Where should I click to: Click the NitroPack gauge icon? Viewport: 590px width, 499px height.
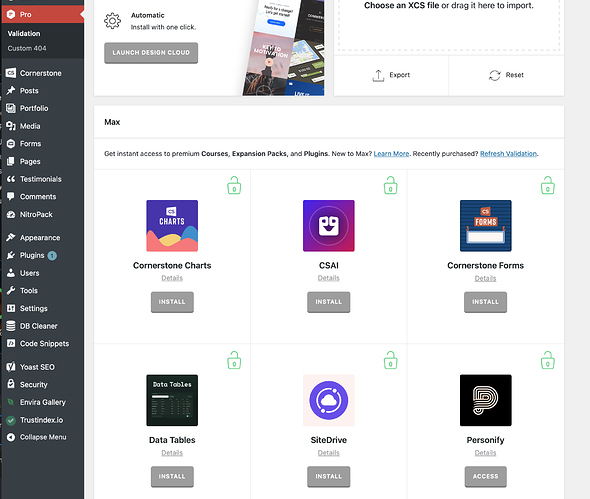11,215
